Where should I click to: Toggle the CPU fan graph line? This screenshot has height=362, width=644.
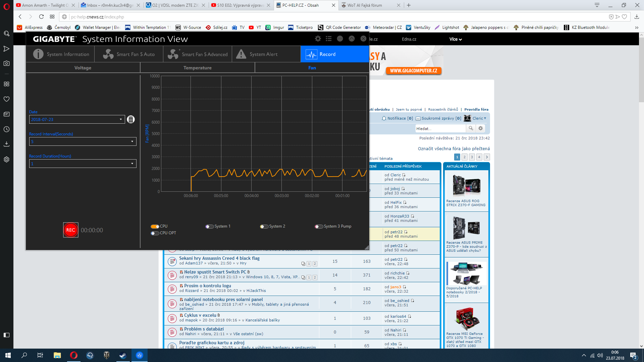coord(155,227)
